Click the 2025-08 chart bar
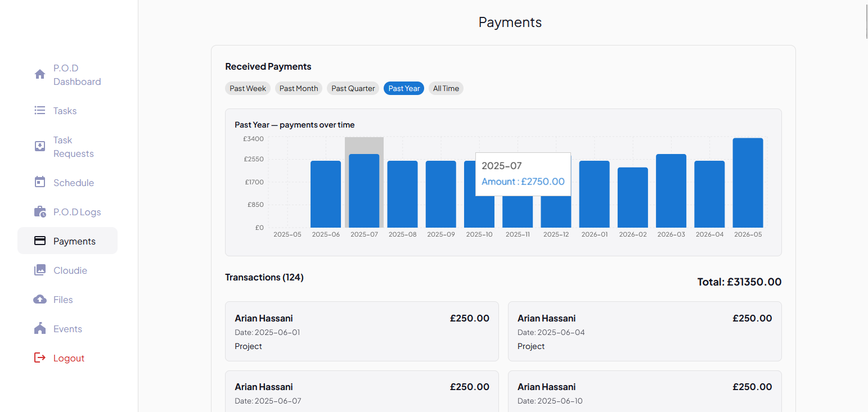 tap(403, 194)
